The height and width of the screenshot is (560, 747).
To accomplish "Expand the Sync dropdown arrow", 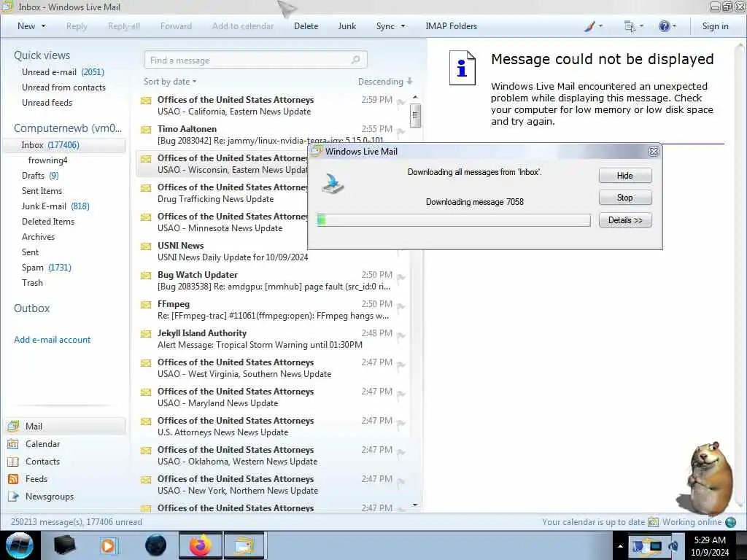I will tap(403, 26).
